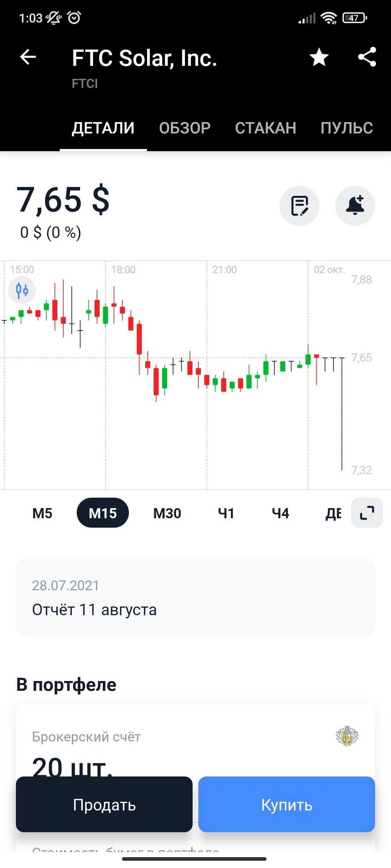Screen dimensions: 391x868
Task: Toggle the favorite star for FTC Solar
Action: (x=319, y=57)
